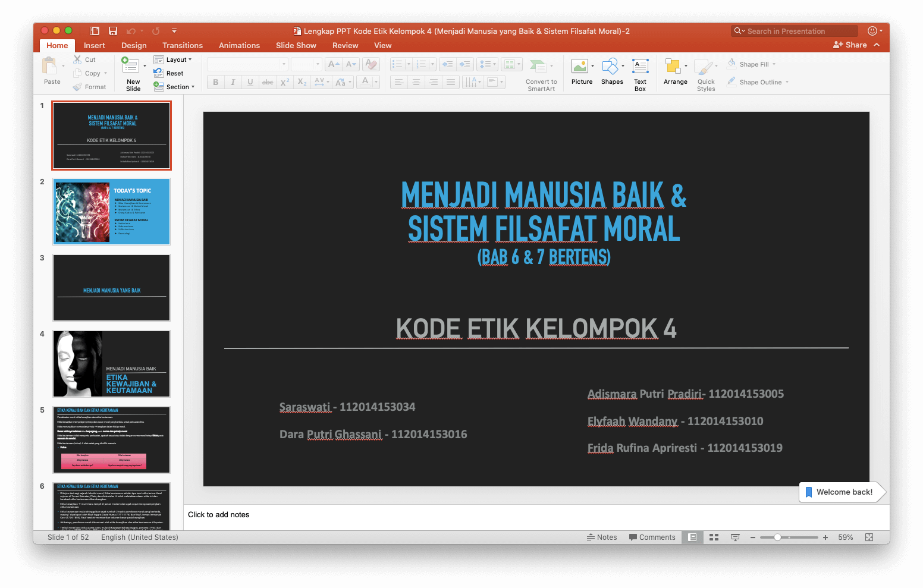
Task: Open the Layout dropdown
Action: click(173, 59)
